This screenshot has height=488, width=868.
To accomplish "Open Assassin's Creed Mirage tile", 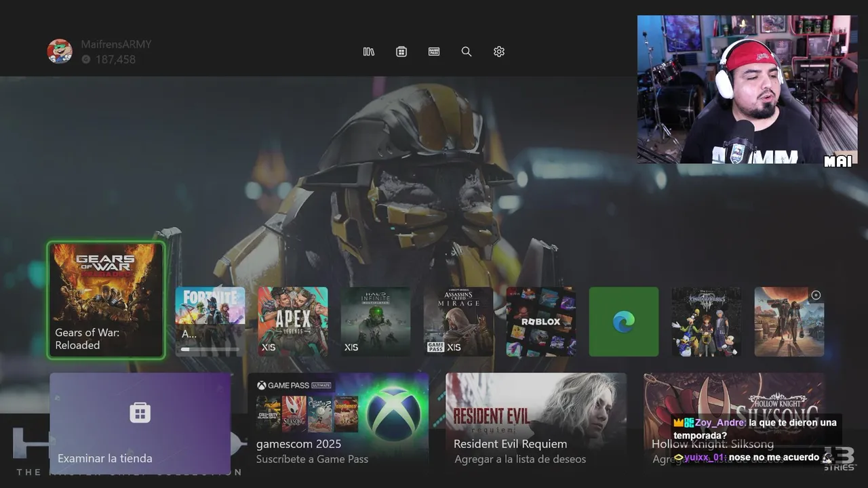I will coord(458,321).
